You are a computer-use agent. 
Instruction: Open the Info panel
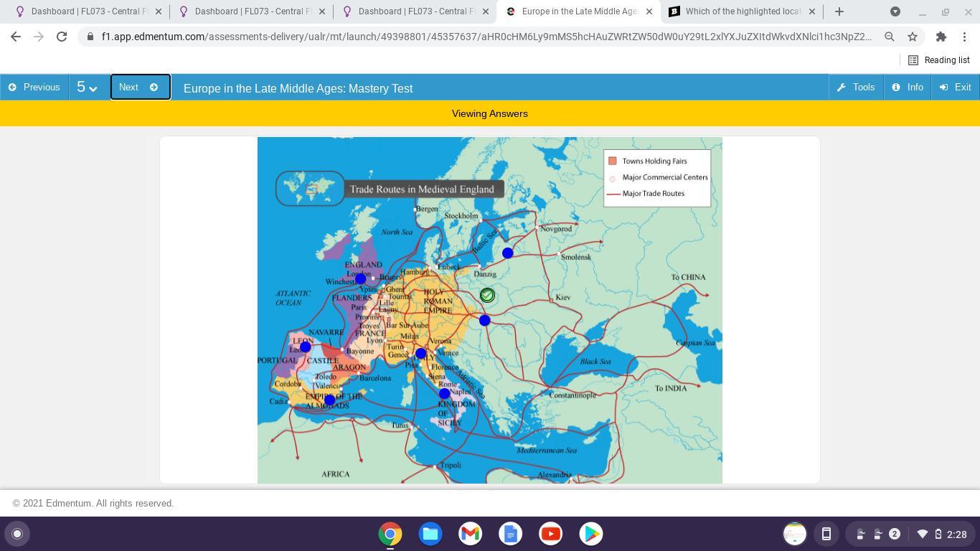coord(908,88)
